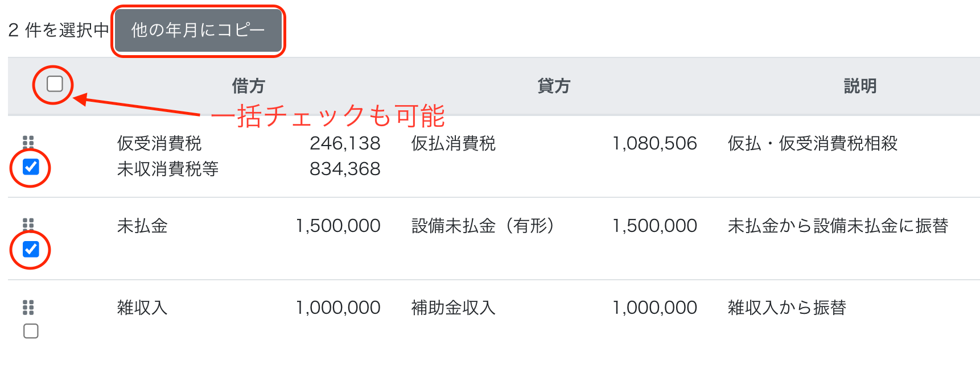Click the 仮払消費税 credit account

(454, 144)
